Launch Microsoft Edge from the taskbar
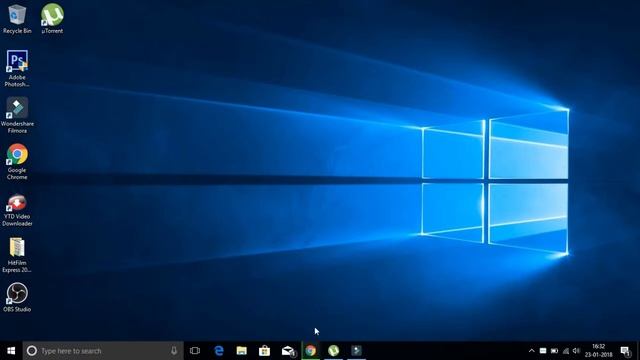This screenshot has height=360, width=640. [x=219, y=351]
